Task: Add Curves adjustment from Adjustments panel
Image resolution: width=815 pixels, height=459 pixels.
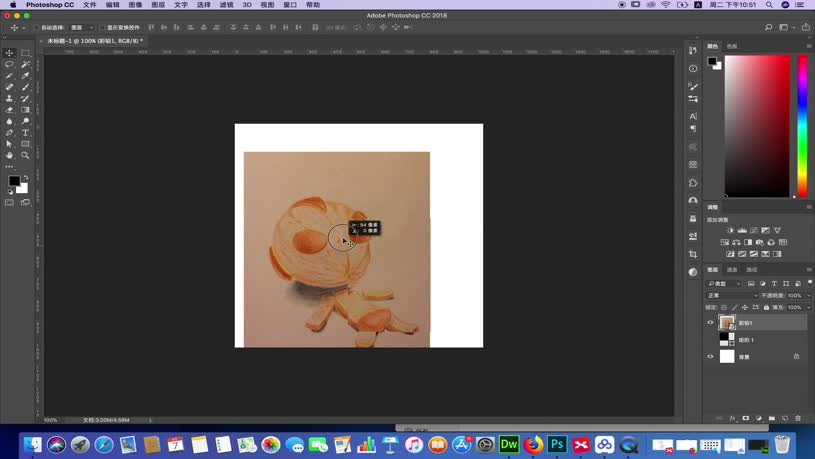Action: coord(754,230)
